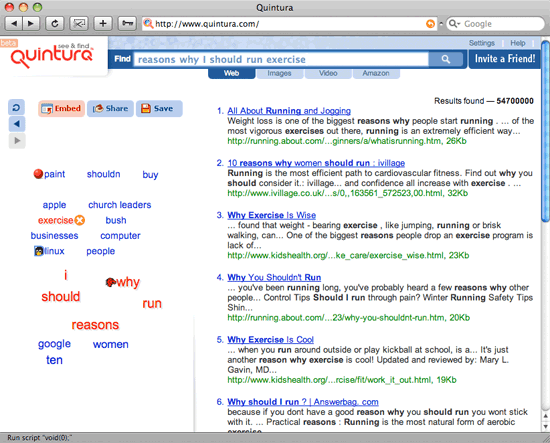Click the plus add-bookmark toolbar button

[103, 24]
